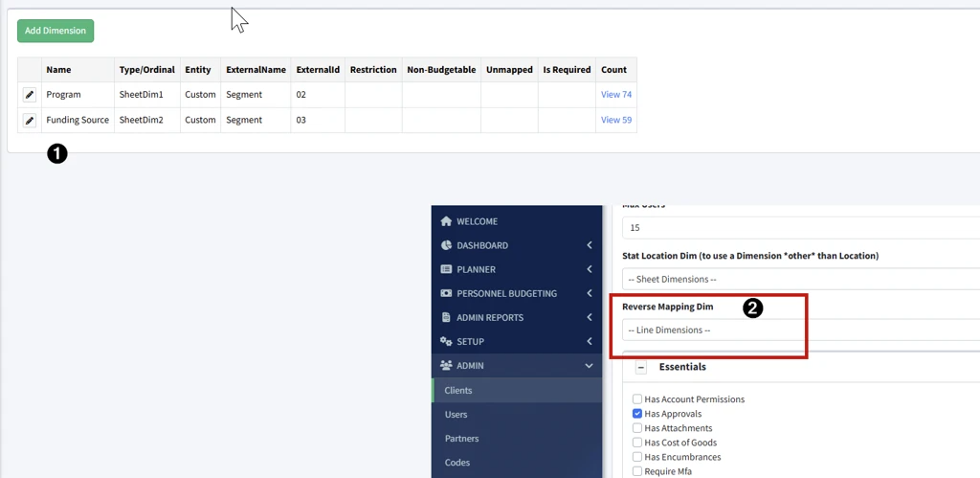Enable Has Account Permissions checkbox
Screen dimensions: 980x478
click(636, 399)
